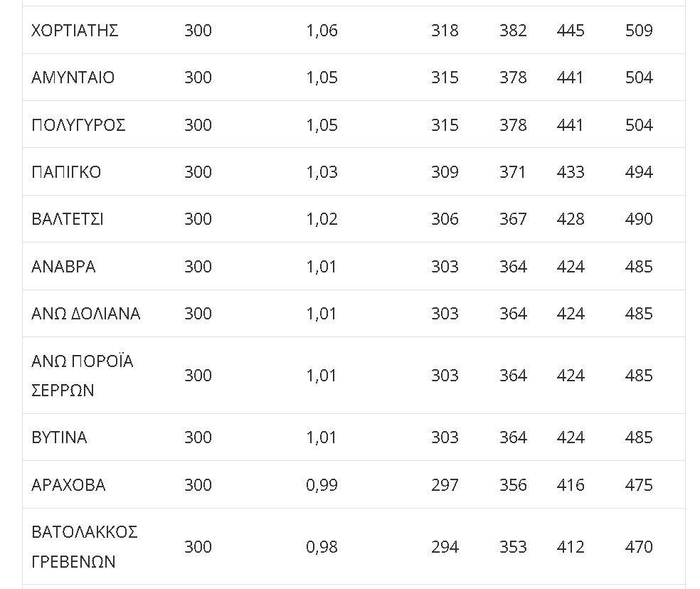
Task: Select the ΒΥΤΙΝΑ row label
Action: (59, 437)
